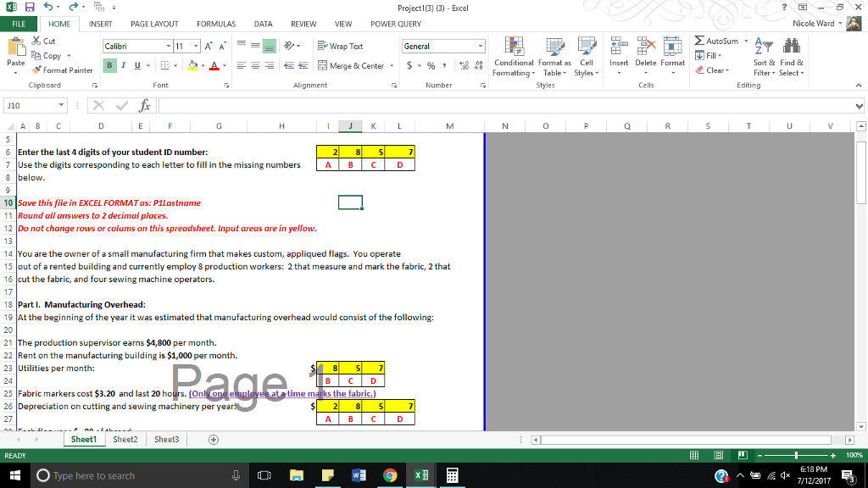868x488 pixels.
Task: Switch to the FORMULAS ribbon tab
Action: coord(216,24)
